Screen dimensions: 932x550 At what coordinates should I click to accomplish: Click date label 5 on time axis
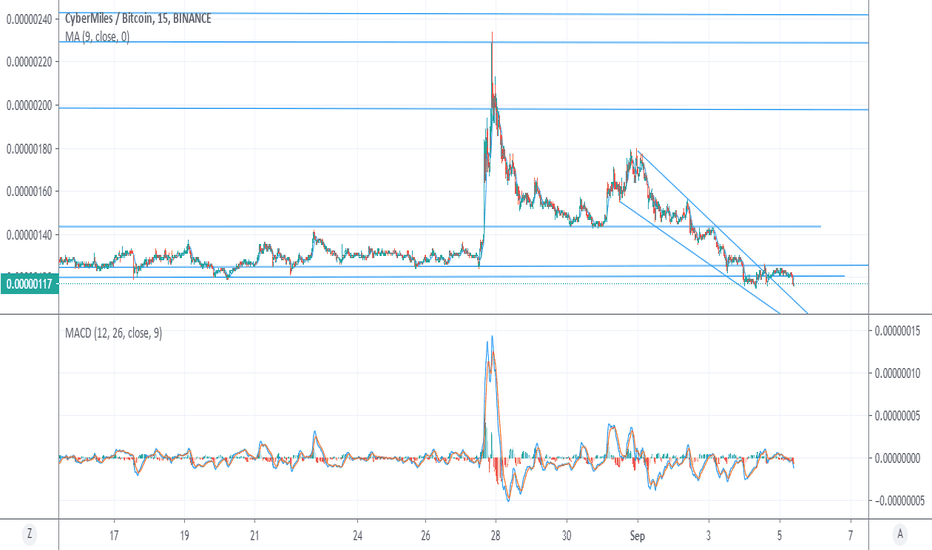pyautogui.click(x=779, y=536)
